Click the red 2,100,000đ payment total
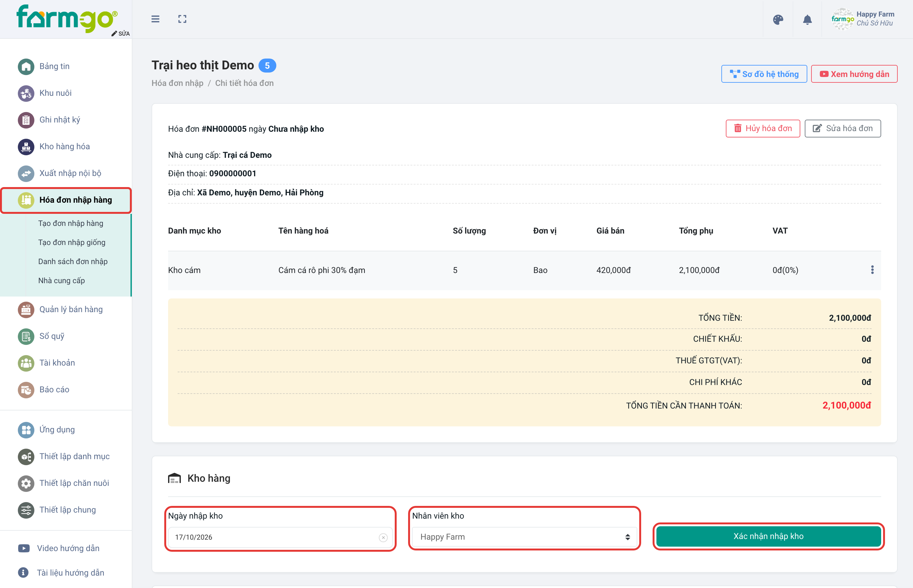Image resolution: width=913 pixels, height=588 pixels. coord(846,405)
